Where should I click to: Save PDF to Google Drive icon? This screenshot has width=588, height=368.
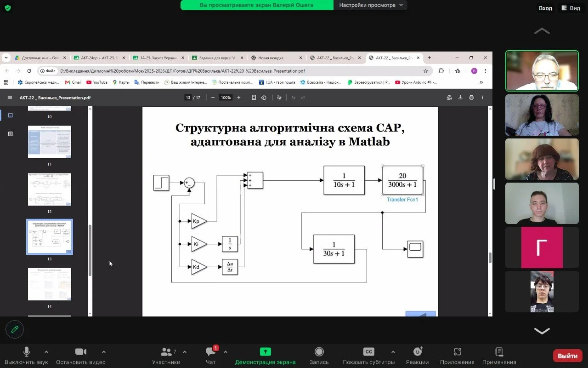click(x=449, y=98)
